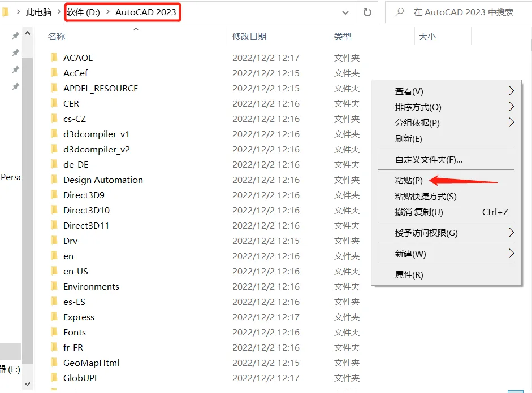Sort files by the 名称 column header

(x=57, y=36)
